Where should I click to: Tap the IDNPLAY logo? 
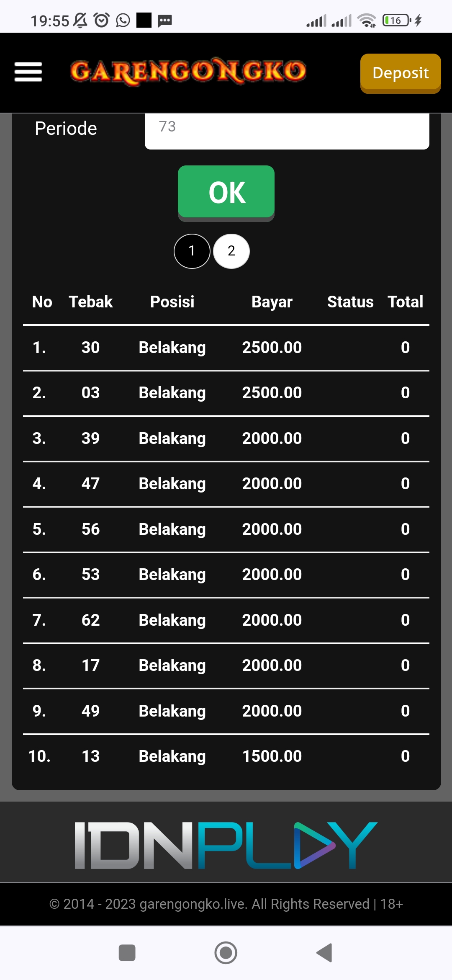(x=226, y=845)
